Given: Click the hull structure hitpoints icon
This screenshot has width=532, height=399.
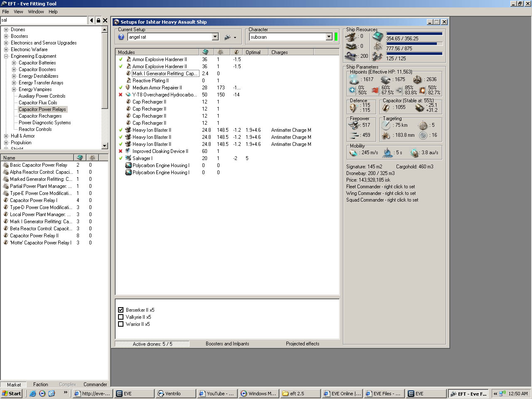Looking at the screenshot, I should click(x=417, y=79).
